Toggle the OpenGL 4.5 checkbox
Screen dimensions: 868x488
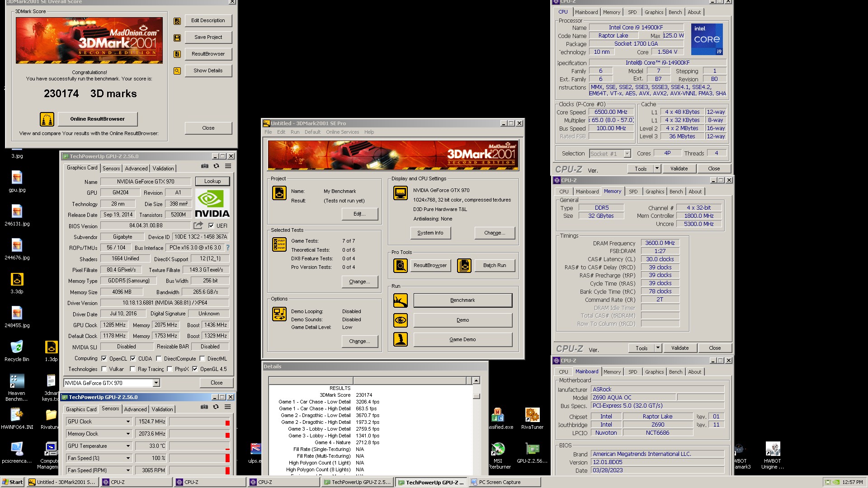(195, 369)
